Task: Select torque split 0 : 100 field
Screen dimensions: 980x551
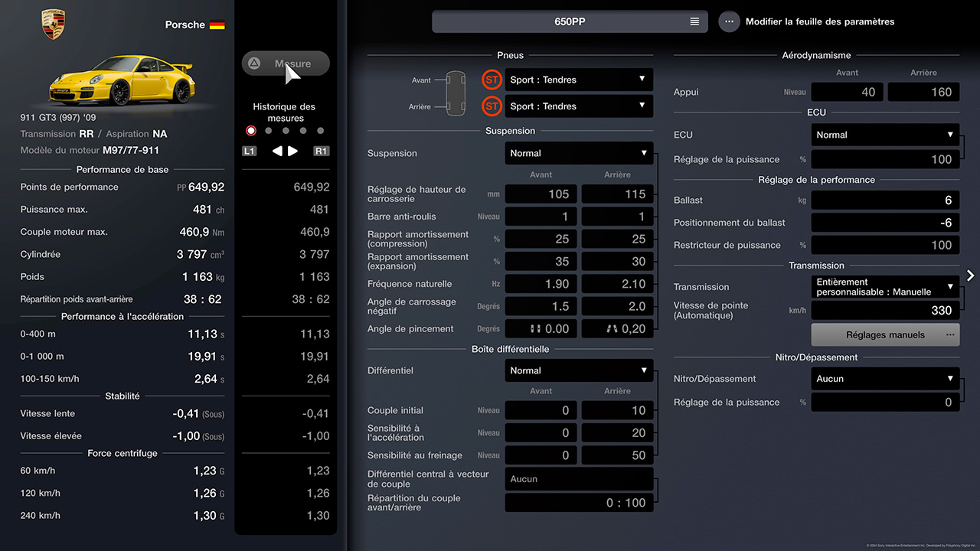Action: 579,503
